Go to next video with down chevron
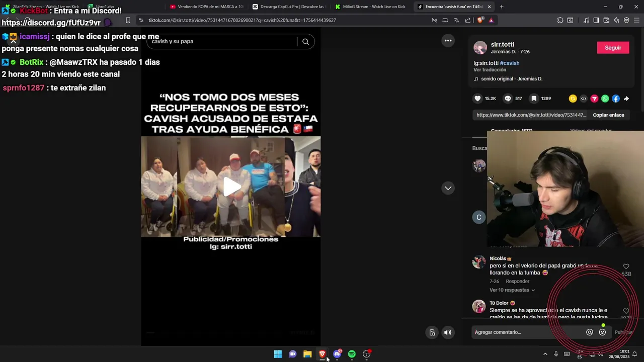Viewport: 644px width, 362px height. pyautogui.click(x=448, y=188)
